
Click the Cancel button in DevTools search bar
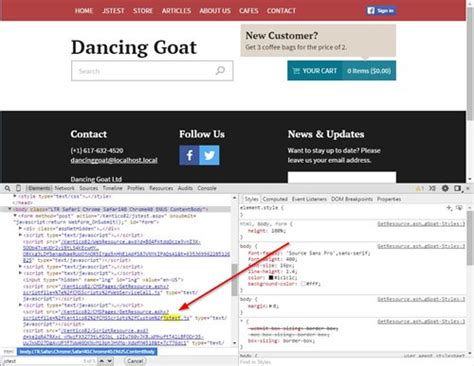click(x=135, y=361)
